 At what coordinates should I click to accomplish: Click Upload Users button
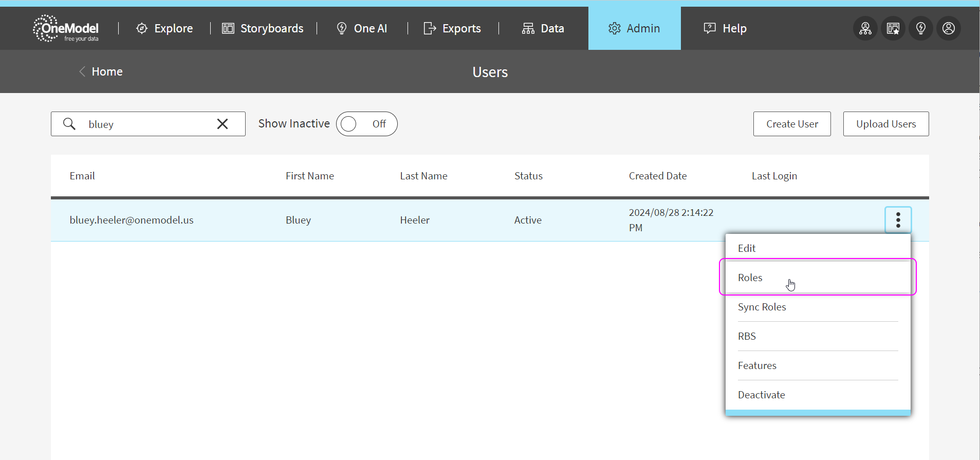point(886,124)
